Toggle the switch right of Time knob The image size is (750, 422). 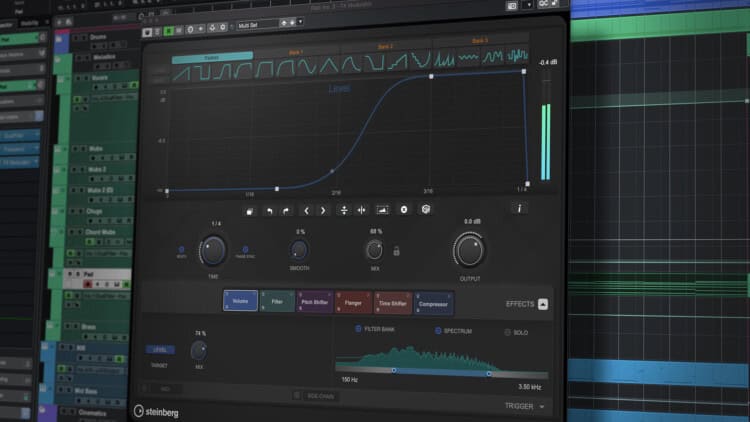click(x=245, y=249)
